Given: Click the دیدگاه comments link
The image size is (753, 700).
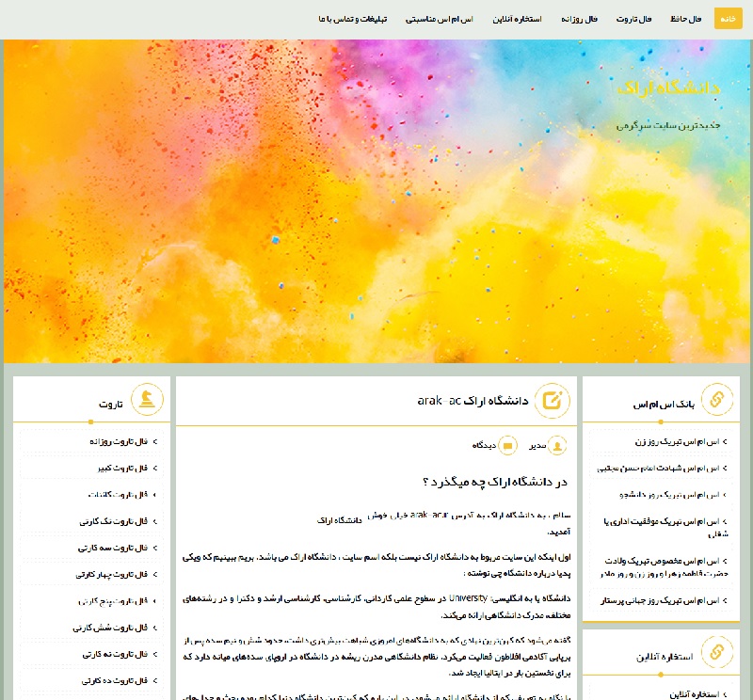Looking at the screenshot, I should 484,446.
